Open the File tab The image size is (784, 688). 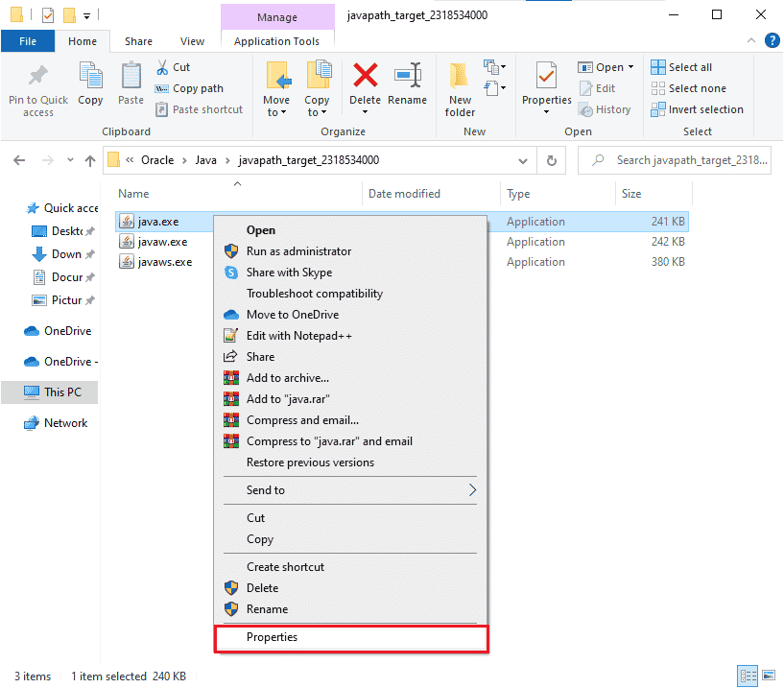coord(28,41)
